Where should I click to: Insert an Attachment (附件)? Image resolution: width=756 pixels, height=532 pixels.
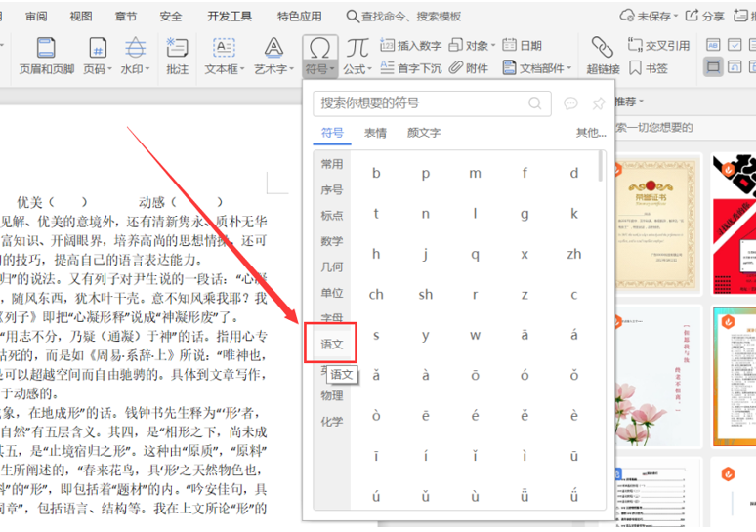469,68
